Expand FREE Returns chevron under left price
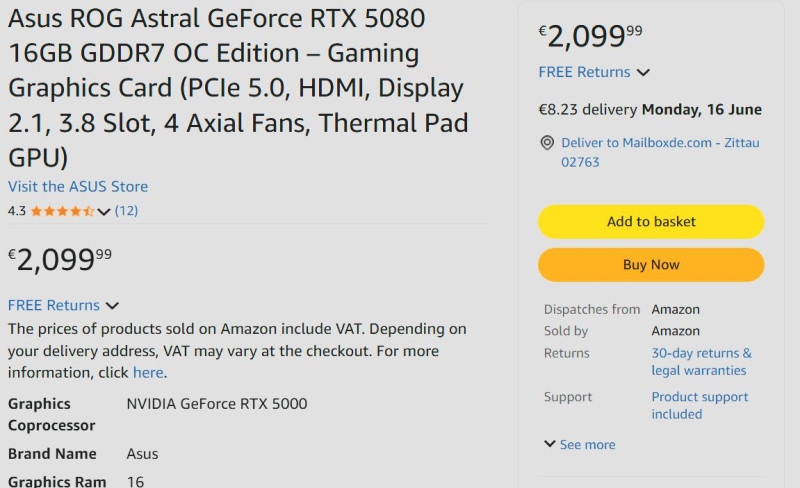 pos(112,305)
